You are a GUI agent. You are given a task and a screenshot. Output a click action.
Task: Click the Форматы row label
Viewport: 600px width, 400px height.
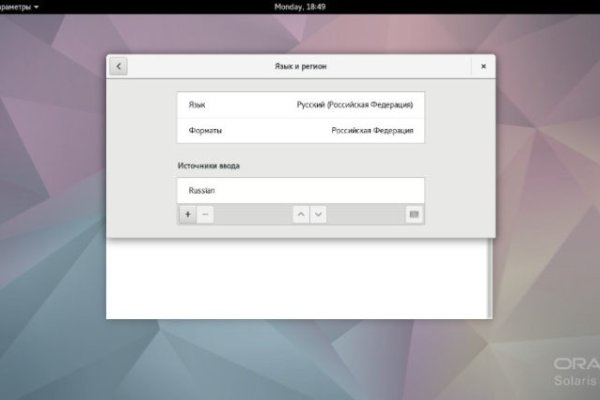(205, 130)
